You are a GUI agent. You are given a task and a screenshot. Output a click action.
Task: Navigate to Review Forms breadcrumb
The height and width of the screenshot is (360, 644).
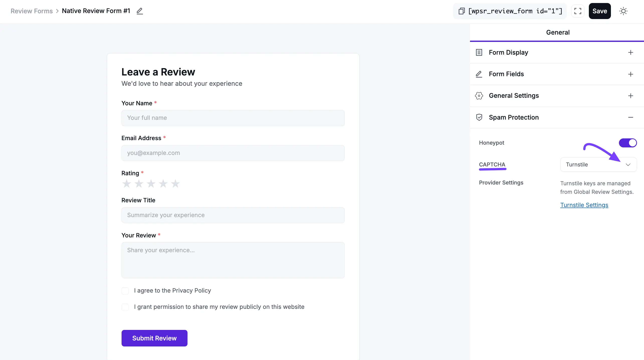(x=32, y=11)
